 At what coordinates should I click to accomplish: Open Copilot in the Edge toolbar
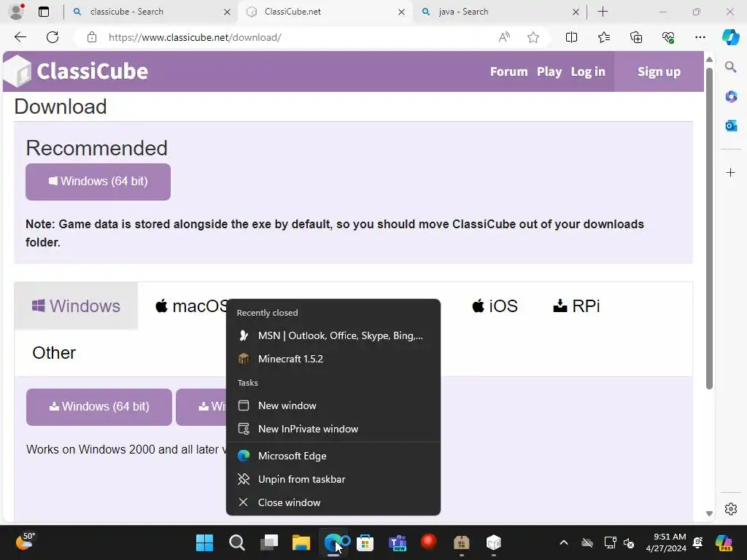[730, 37]
